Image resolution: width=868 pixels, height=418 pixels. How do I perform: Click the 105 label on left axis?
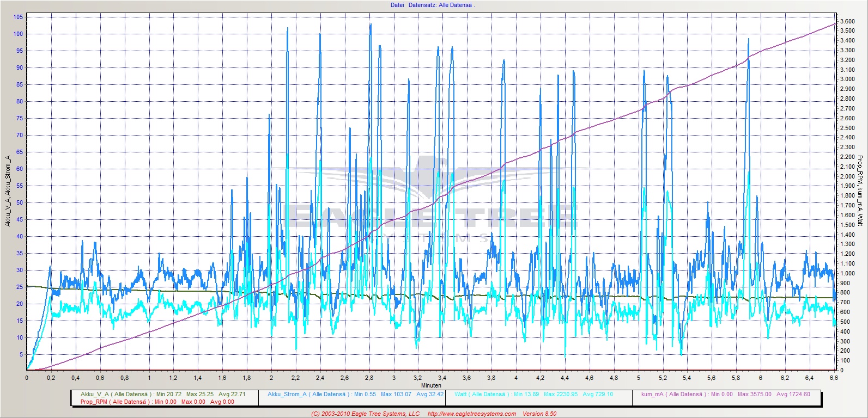(18, 17)
